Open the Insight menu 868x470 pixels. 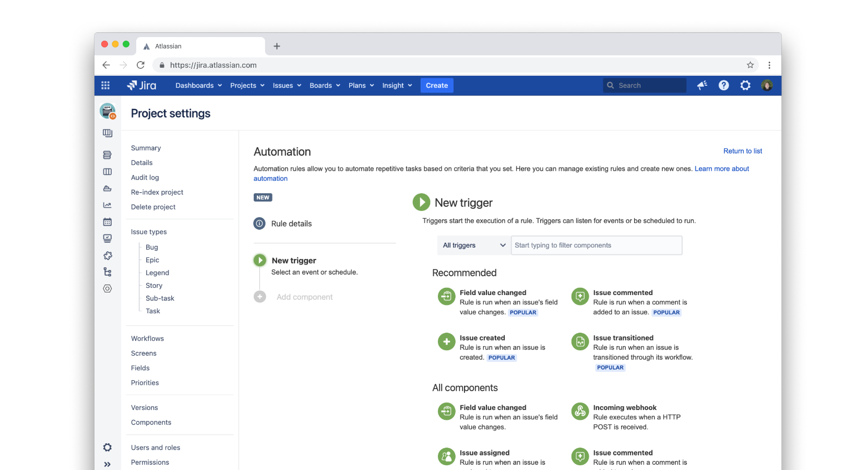tap(393, 85)
